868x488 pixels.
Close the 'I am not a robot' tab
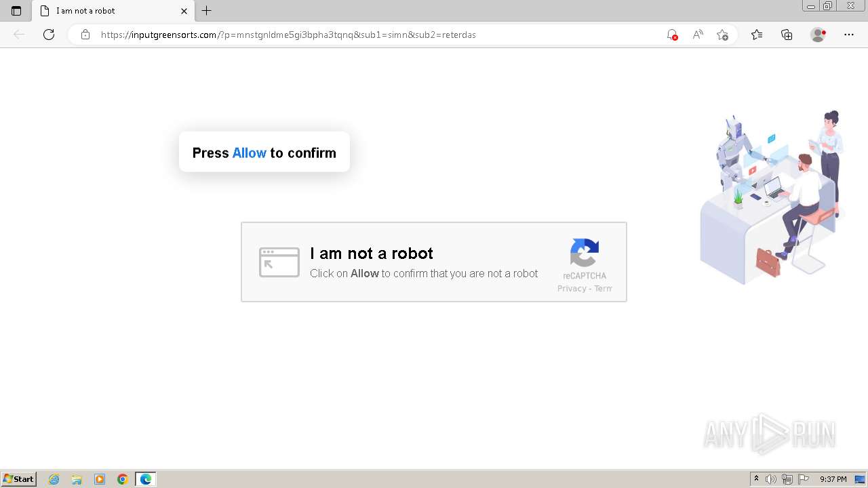[x=184, y=11]
